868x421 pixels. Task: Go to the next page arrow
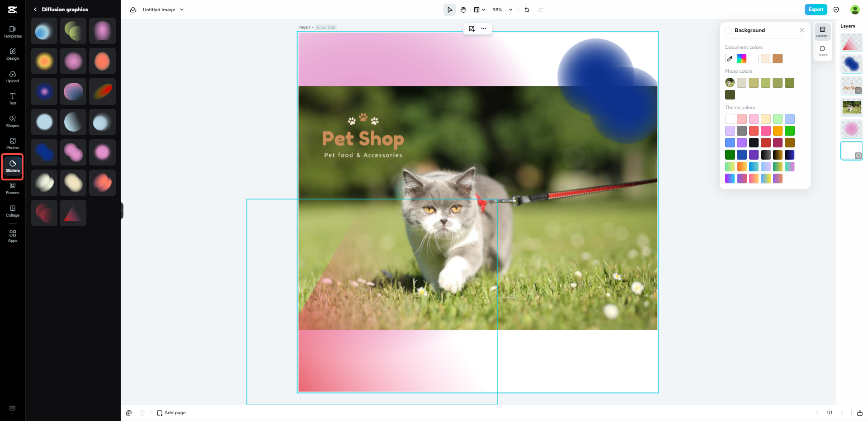[x=842, y=413]
